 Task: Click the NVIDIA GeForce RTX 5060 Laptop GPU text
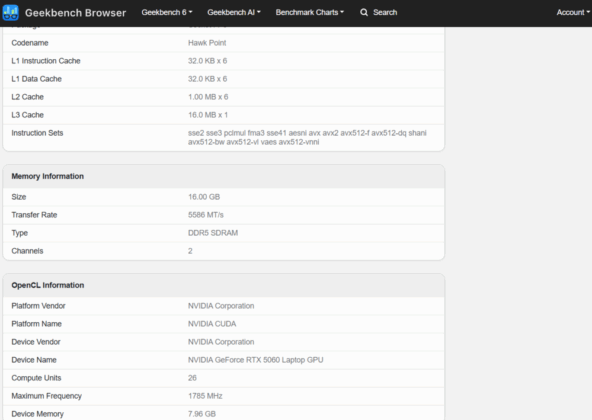coord(256,360)
